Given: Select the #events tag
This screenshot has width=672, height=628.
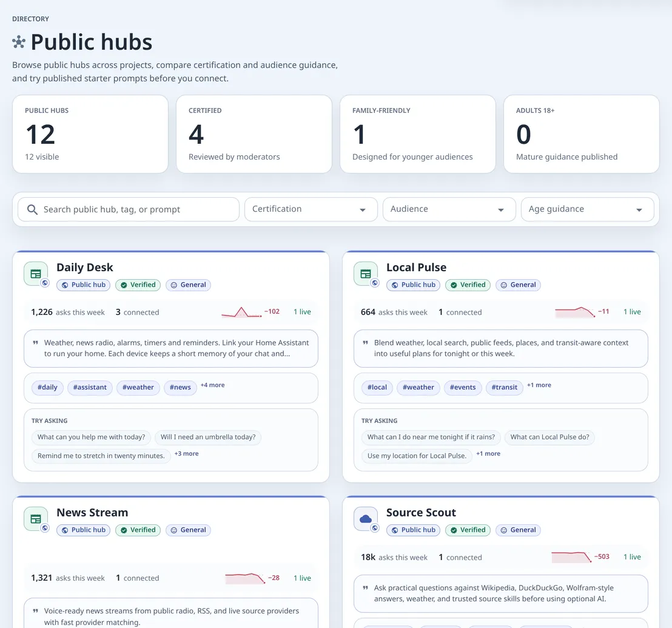Looking at the screenshot, I should point(463,388).
